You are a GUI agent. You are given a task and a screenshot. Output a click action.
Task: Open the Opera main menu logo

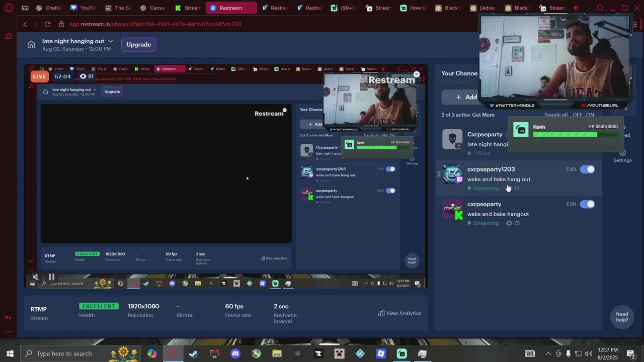pos(9,8)
